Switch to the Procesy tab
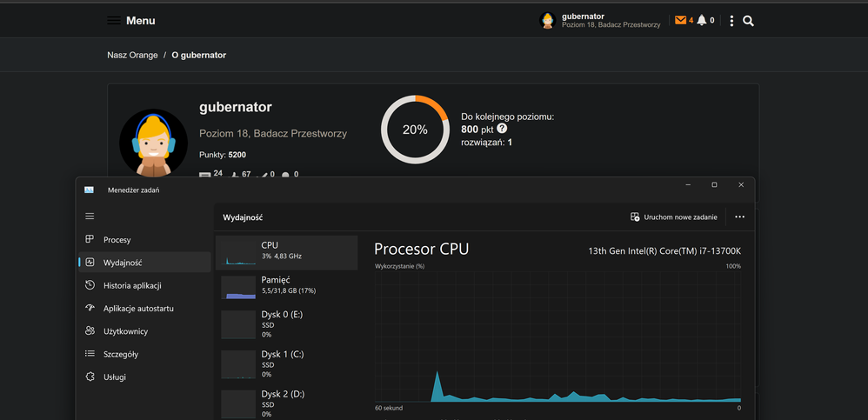Image resolution: width=868 pixels, height=420 pixels. click(x=117, y=239)
